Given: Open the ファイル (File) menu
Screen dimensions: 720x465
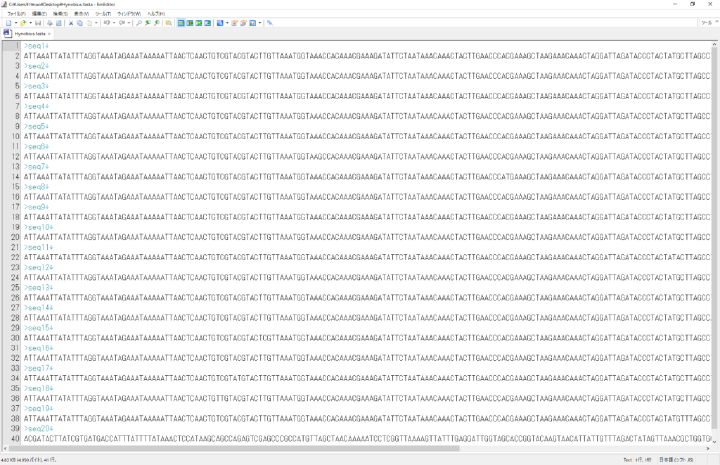Looking at the screenshot, I should 17,13.
